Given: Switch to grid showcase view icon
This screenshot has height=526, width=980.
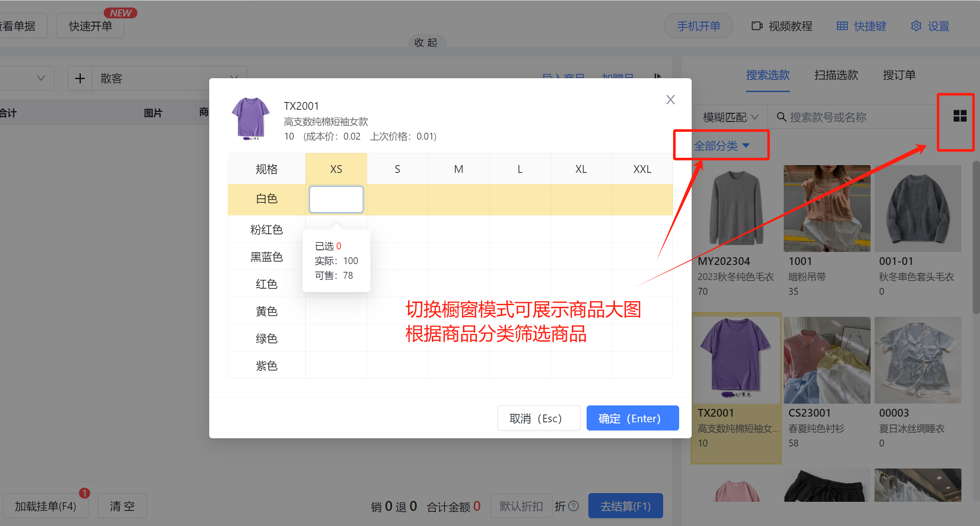Looking at the screenshot, I should click(x=960, y=116).
